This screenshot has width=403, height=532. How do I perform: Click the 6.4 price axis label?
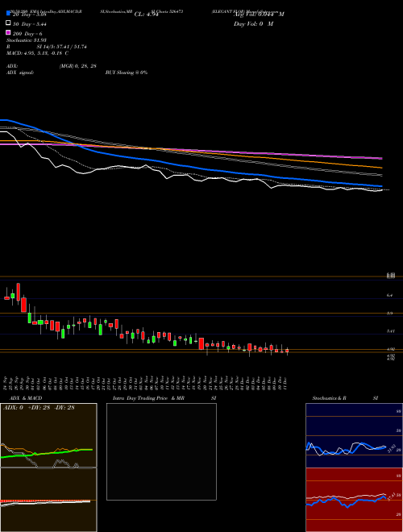(x=389, y=296)
